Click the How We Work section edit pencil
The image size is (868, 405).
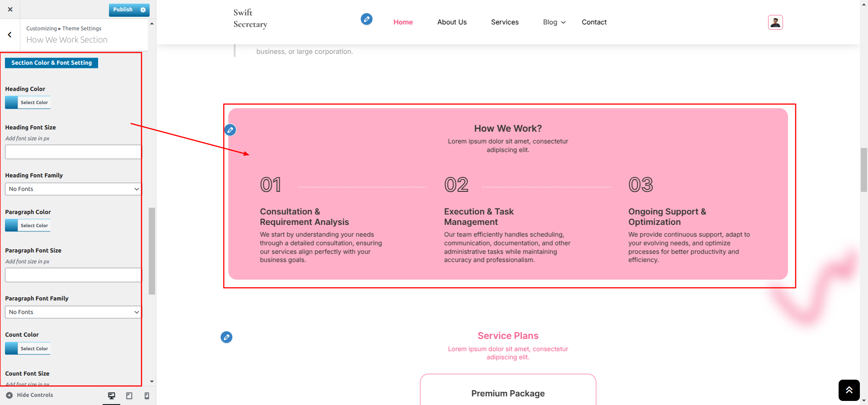230,130
